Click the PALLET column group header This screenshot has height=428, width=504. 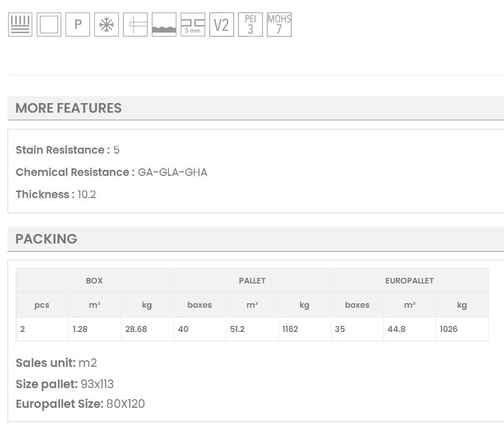252,281
